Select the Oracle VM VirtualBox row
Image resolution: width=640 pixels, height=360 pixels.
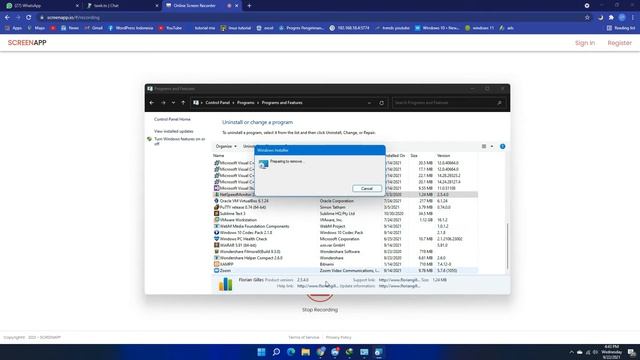(x=345, y=201)
